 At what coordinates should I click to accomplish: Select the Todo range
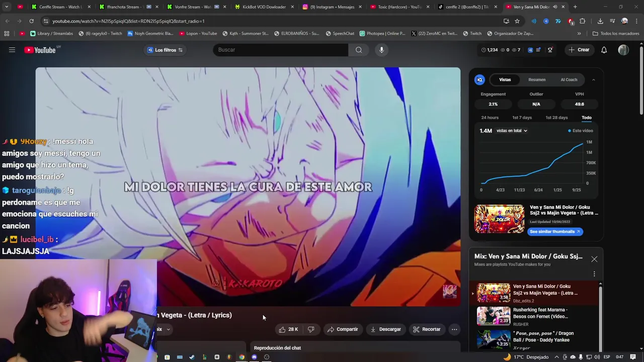coord(587,118)
